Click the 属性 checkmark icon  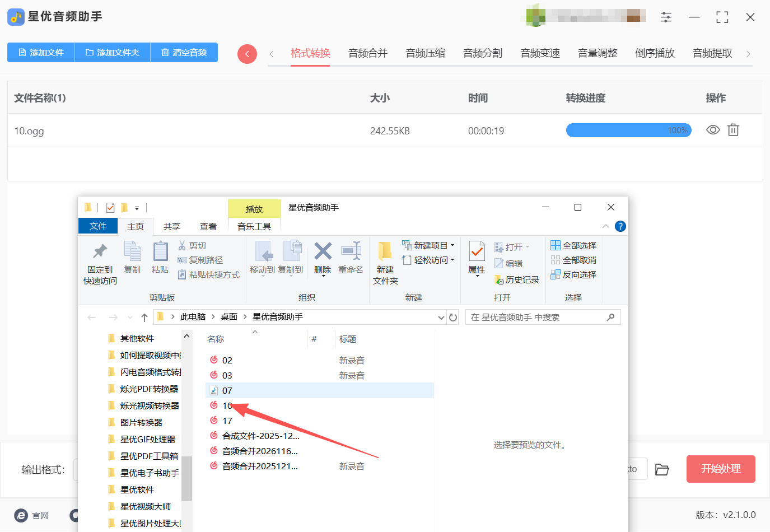click(x=477, y=251)
